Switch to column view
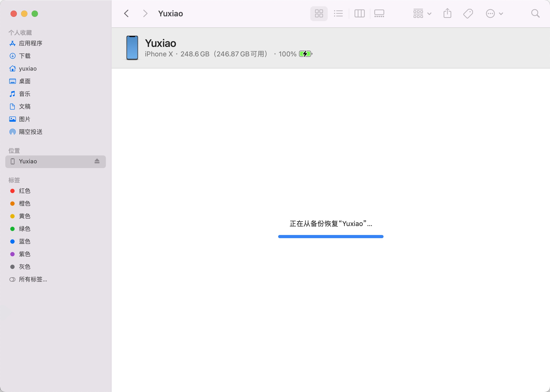Image resolution: width=550 pixels, height=392 pixels. pos(359,13)
